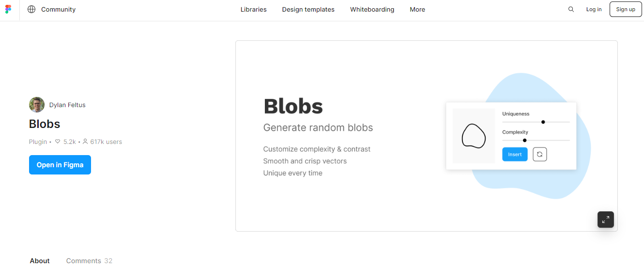Screen dimensions: 644x269
Task: Open Design templates menu
Action: tap(308, 9)
